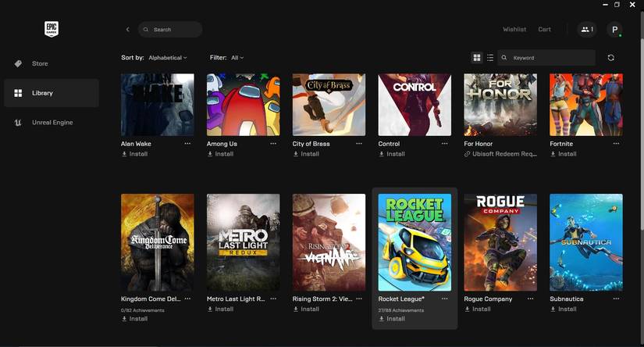Click the Epic Games logo
644x347 pixels.
[52, 29]
